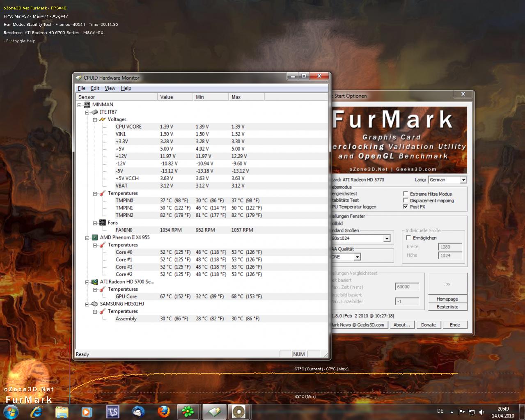This screenshot has height=420, width=525.
Task: Collapse the Fans group
Action: point(95,223)
